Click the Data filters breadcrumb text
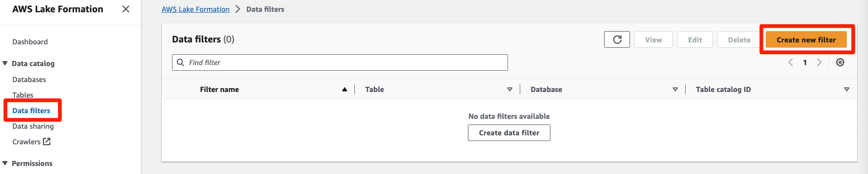Viewport: 868px width, 174px height. (x=265, y=9)
